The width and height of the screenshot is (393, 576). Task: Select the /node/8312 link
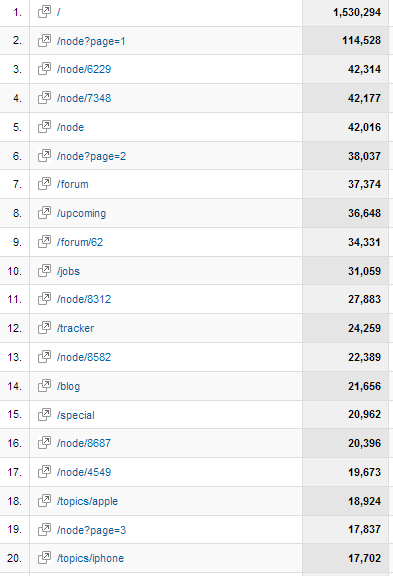pos(84,299)
